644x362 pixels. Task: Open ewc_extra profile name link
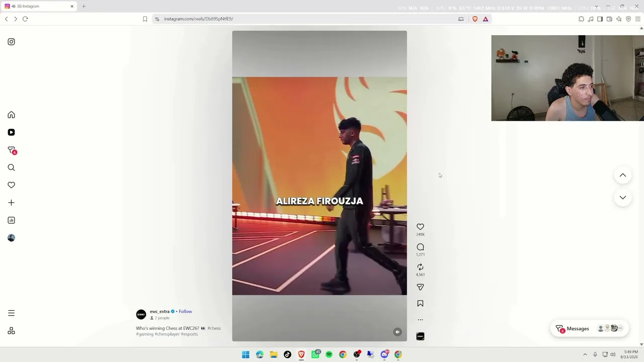159,311
